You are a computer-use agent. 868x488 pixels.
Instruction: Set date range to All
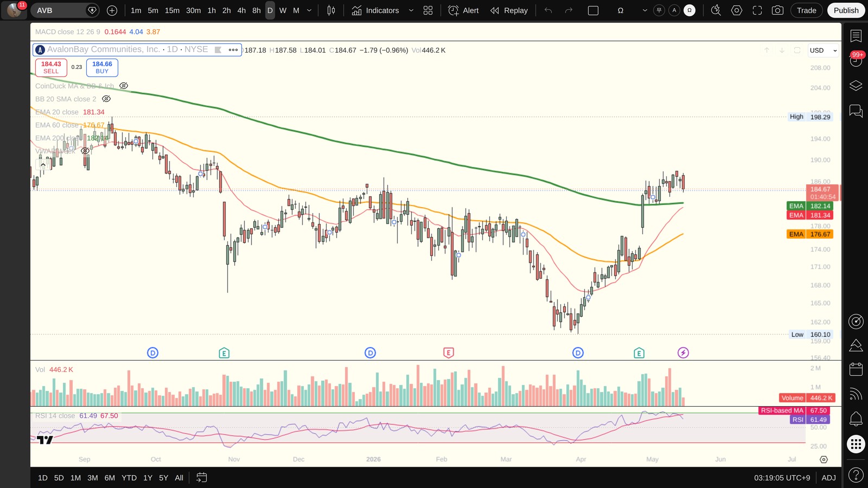click(179, 478)
